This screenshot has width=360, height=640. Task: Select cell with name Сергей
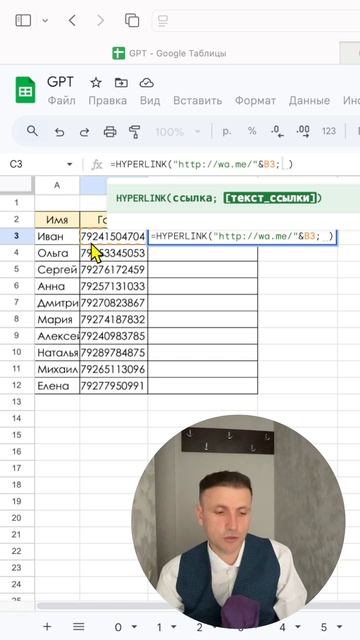coord(57,270)
